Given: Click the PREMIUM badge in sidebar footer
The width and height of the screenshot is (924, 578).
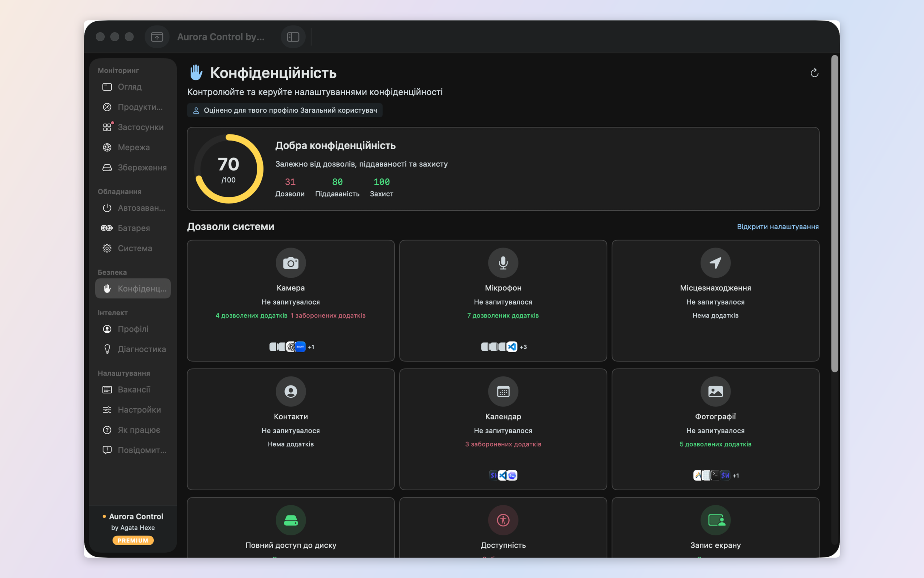Looking at the screenshot, I should pyautogui.click(x=133, y=540).
